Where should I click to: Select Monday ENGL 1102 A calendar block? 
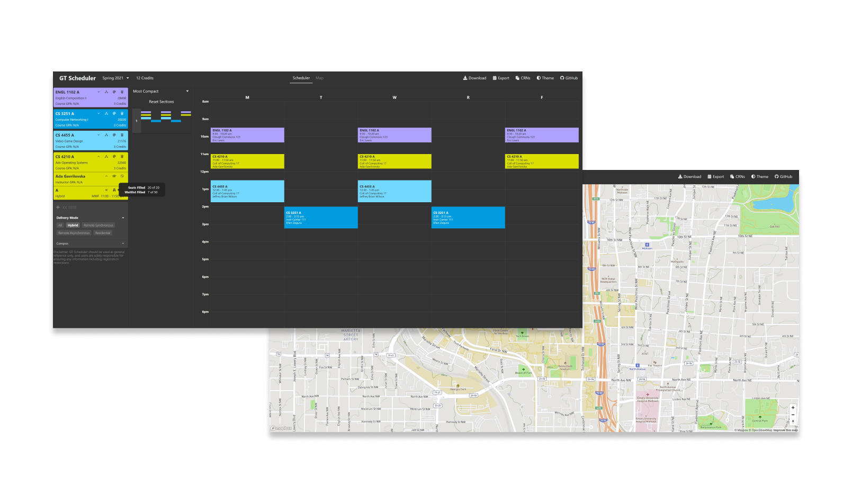(247, 135)
